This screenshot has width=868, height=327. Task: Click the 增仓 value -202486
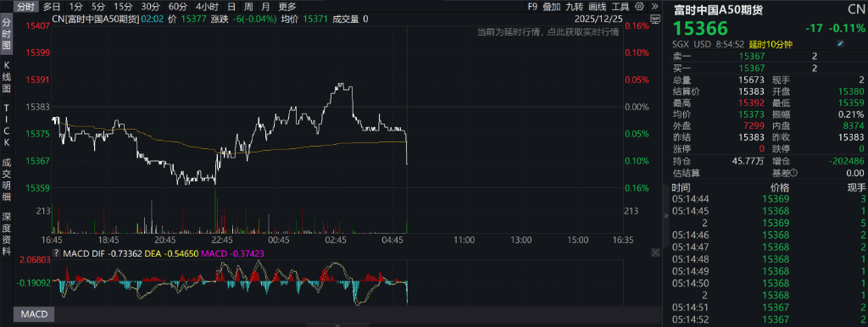point(846,161)
